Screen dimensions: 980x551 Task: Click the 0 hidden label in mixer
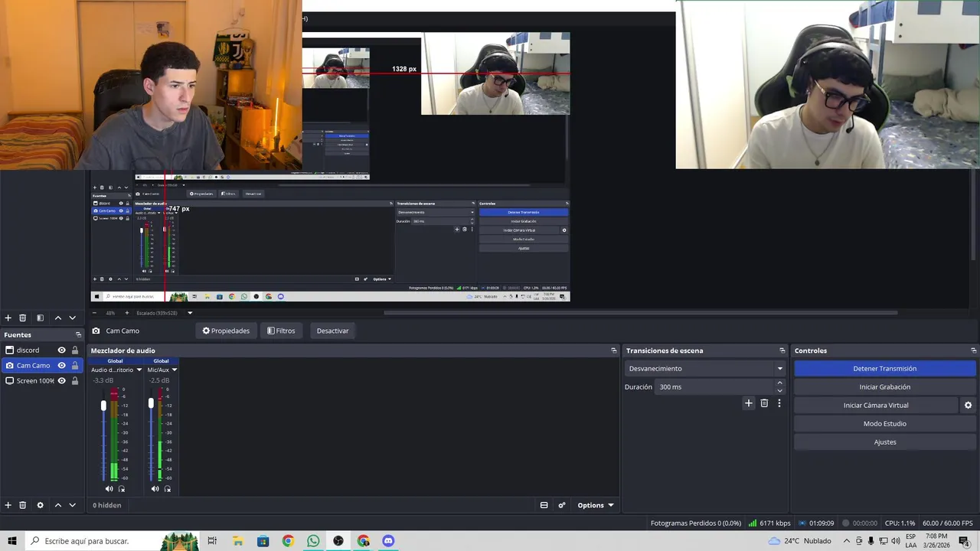[x=107, y=505]
